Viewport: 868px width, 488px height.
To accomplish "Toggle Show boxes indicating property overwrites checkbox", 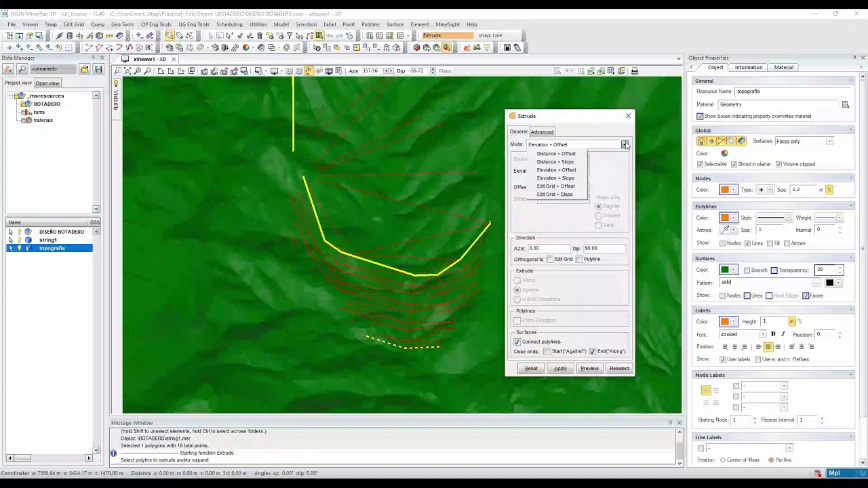I will [x=701, y=116].
